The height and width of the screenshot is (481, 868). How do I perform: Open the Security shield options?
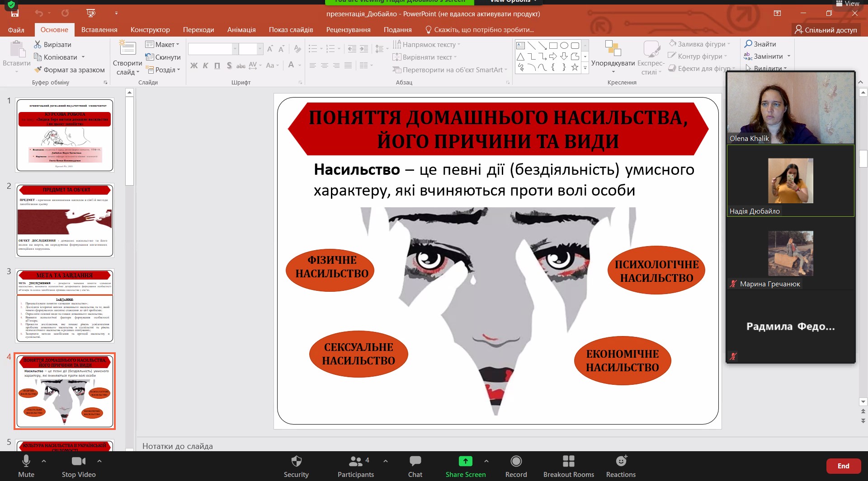point(296,466)
